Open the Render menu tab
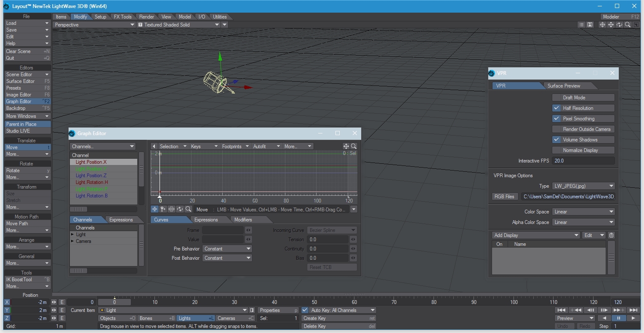 pyautogui.click(x=146, y=17)
